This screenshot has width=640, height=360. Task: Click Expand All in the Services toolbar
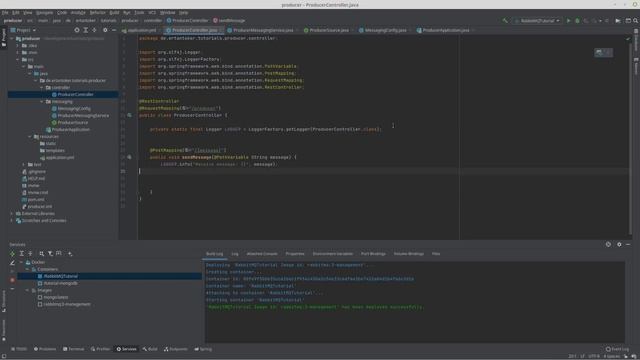pos(22,254)
